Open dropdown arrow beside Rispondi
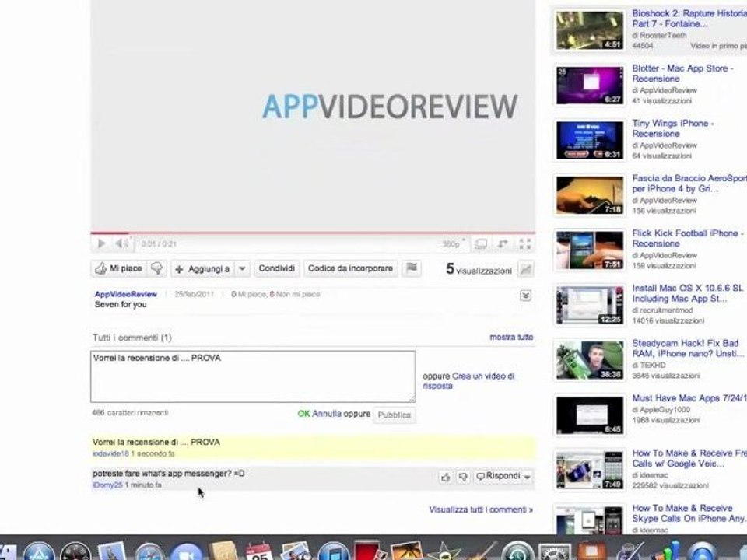This screenshot has width=747, height=560. tap(528, 477)
